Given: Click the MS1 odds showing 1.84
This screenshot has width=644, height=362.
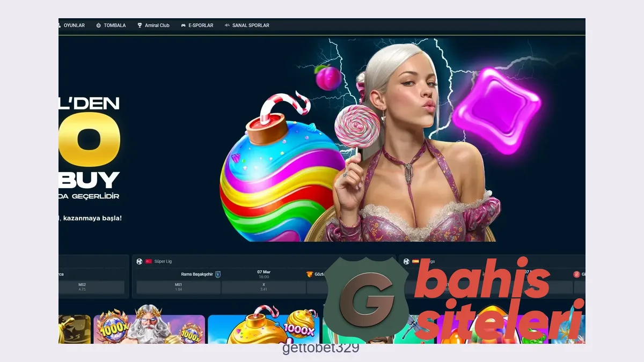Looking at the screenshot, I should [178, 287].
